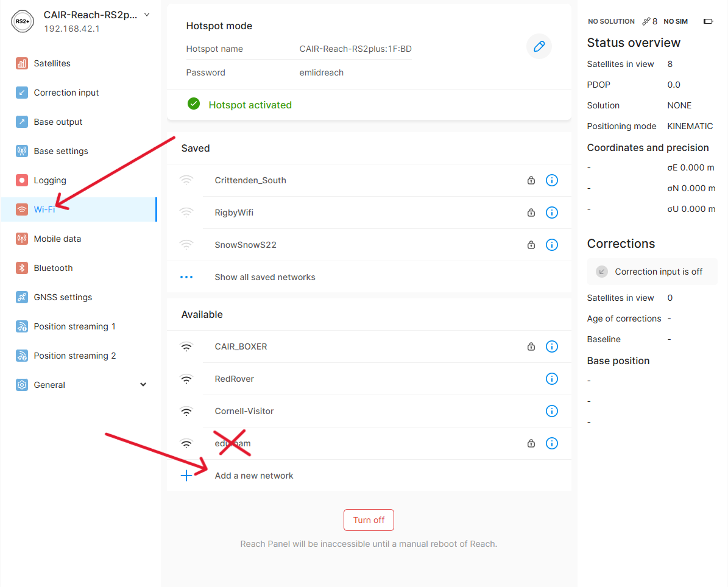Open info for Crittenden_South network
This screenshot has width=728, height=587.
pyautogui.click(x=551, y=180)
